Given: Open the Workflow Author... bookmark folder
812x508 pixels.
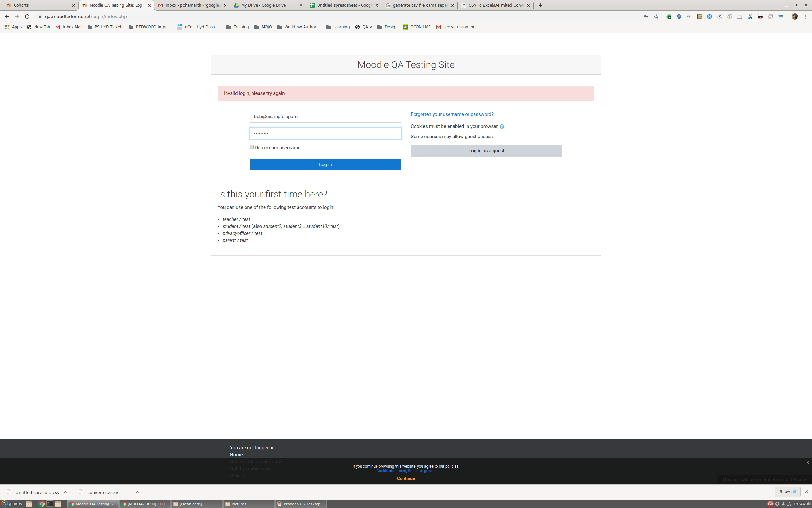Looking at the screenshot, I should pyautogui.click(x=298, y=27).
